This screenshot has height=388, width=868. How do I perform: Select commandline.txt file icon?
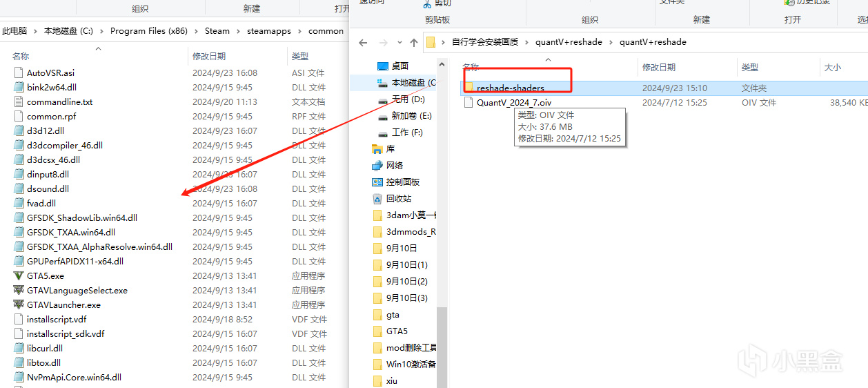[19, 101]
